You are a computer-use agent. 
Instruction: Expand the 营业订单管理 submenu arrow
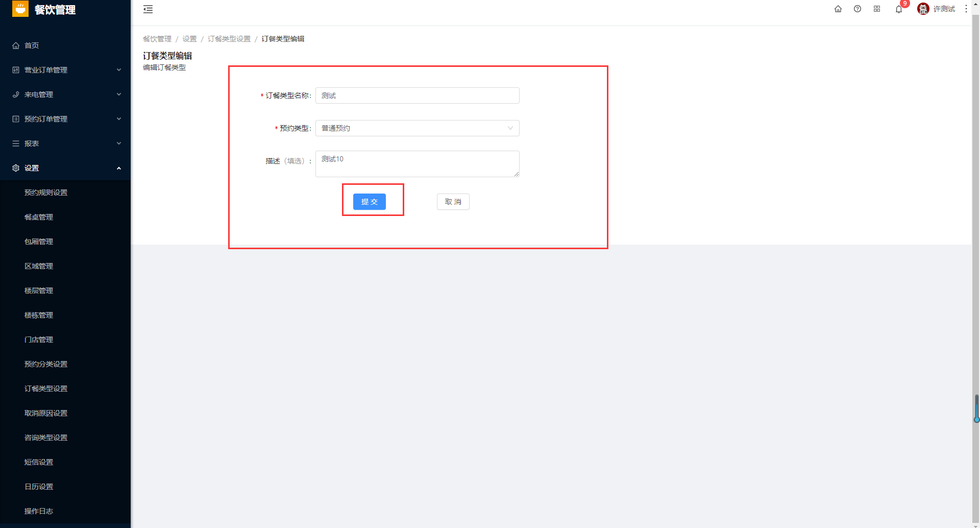tap(119, 70)
